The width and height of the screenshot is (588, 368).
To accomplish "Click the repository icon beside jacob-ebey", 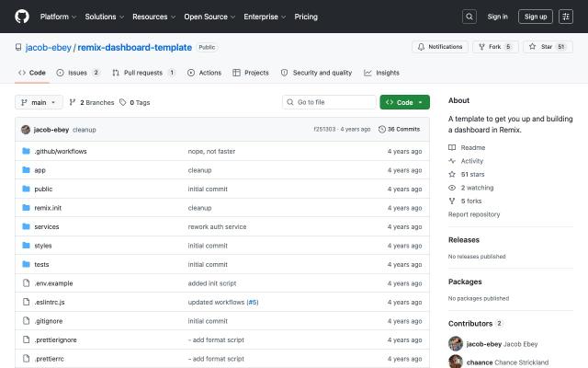I will [x=18, y=47].
